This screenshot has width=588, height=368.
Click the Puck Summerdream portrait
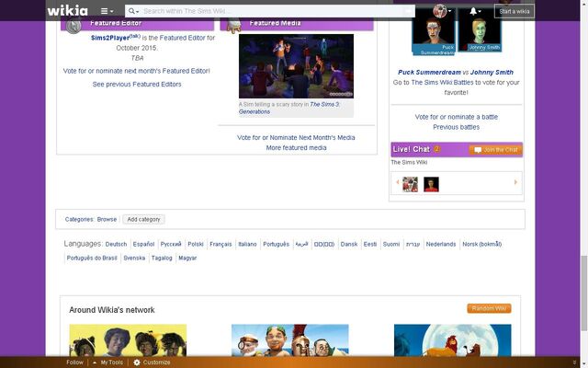434,33
